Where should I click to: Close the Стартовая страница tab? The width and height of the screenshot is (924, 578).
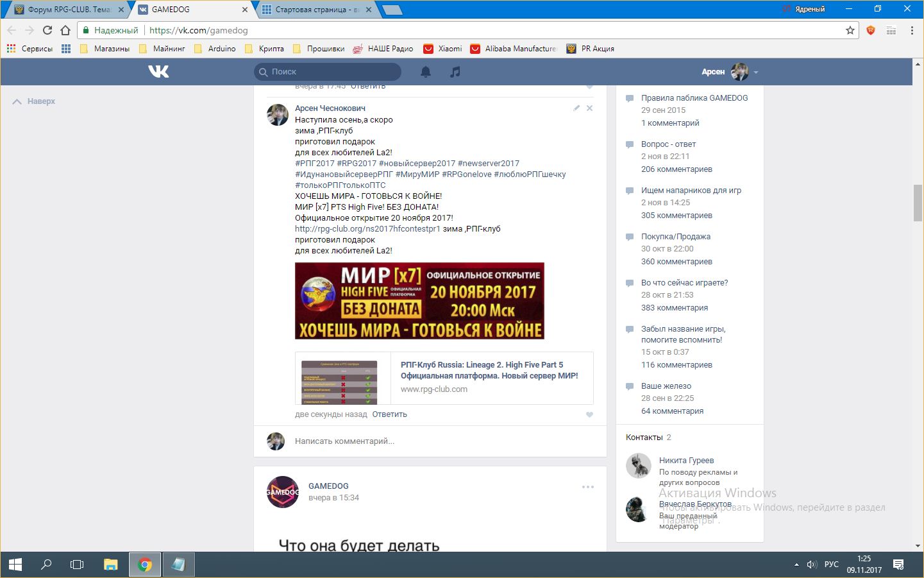pyautogui.click(x=369, y=10)
